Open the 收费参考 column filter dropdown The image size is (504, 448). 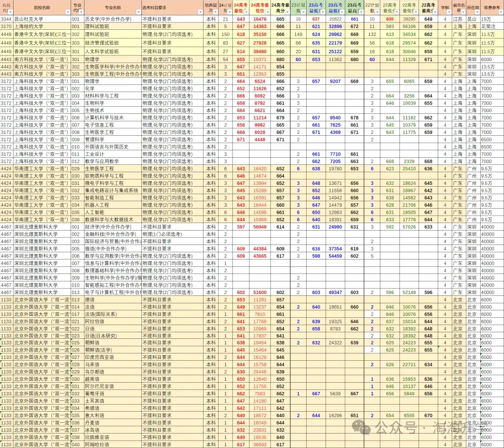501,12
